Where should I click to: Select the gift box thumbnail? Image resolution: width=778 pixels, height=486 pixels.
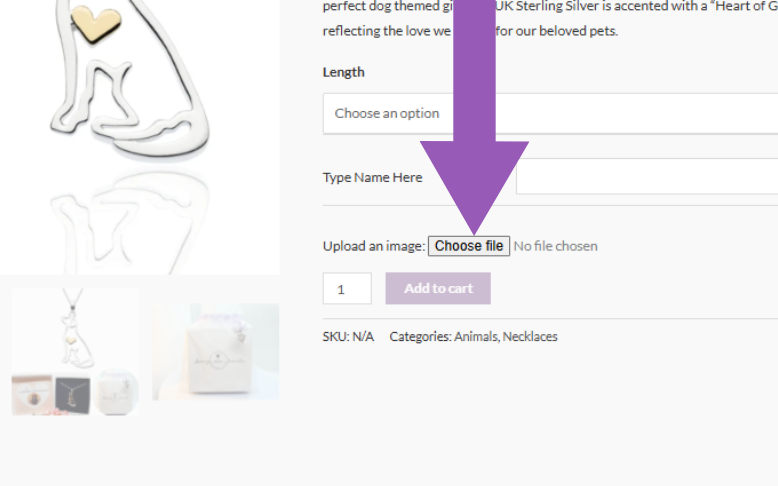coord(216,351)
